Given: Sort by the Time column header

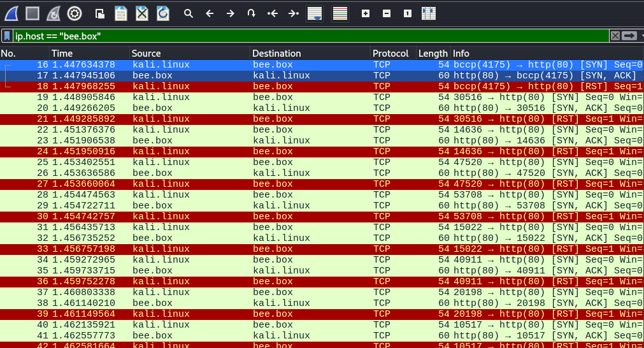Looking at the screenshot, I should [x=90, y=54].
